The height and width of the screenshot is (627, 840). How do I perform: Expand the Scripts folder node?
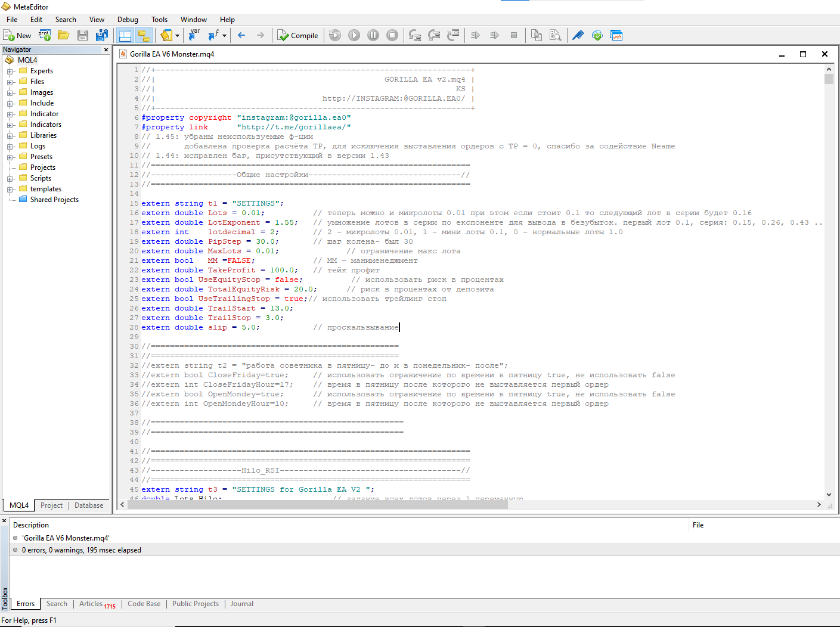point(10,179)
